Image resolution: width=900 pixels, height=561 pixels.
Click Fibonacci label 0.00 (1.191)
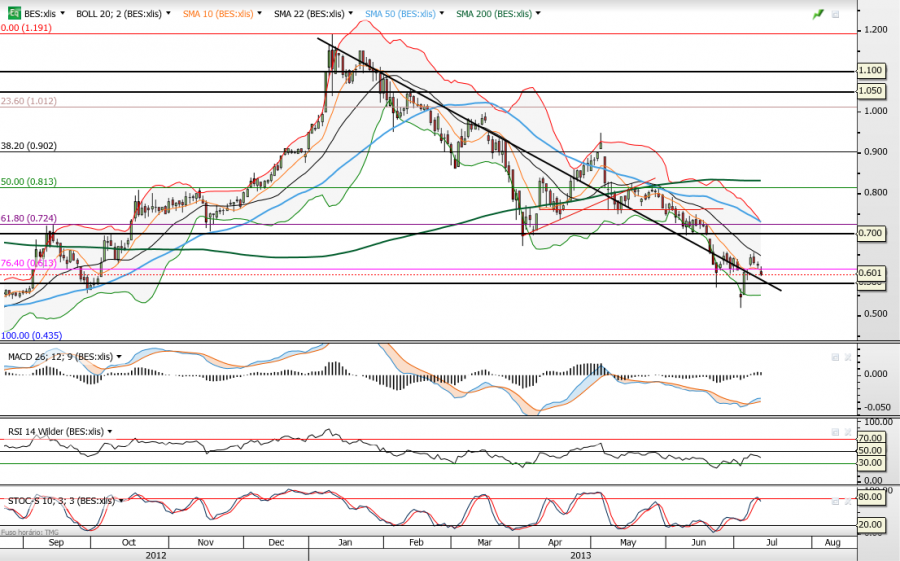pos(26,28)
